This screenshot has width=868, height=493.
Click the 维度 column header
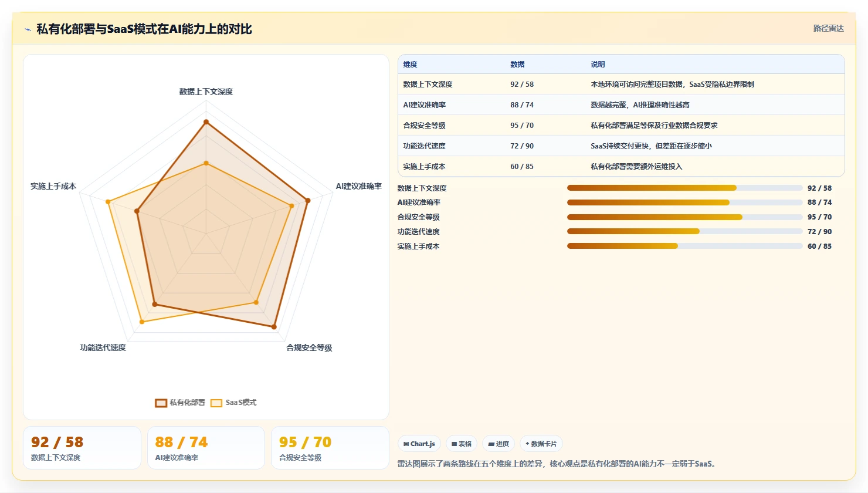pos(410,65)
